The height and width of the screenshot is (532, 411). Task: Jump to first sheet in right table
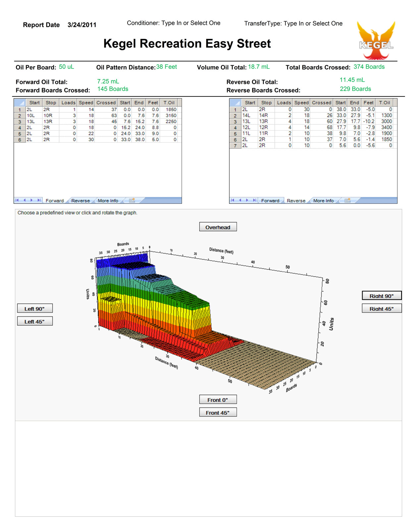(233, 200)
